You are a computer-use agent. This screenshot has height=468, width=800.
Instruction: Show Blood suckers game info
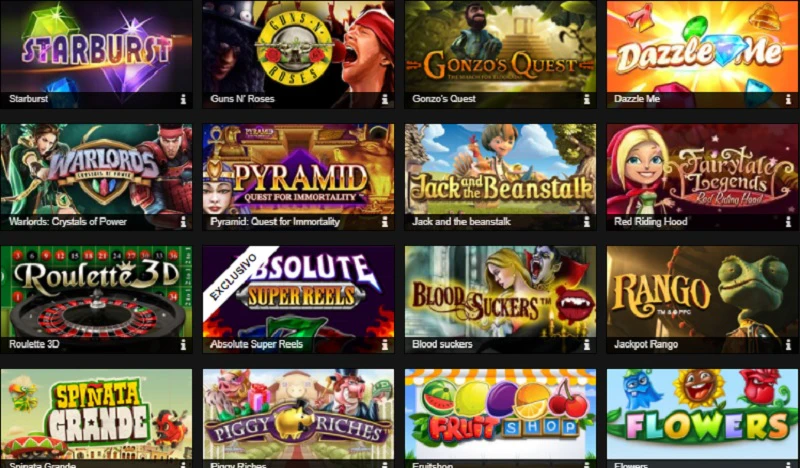pos(587,344)
